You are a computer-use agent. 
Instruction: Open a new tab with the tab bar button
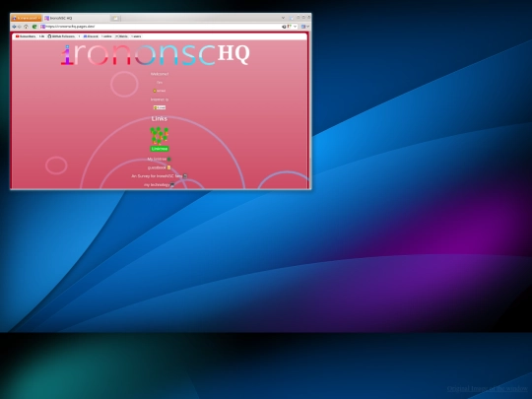[115, 18]
